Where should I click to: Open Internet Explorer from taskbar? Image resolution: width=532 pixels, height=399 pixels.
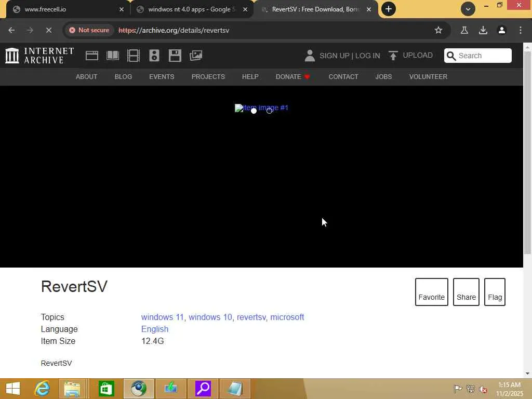coord(42,389)
